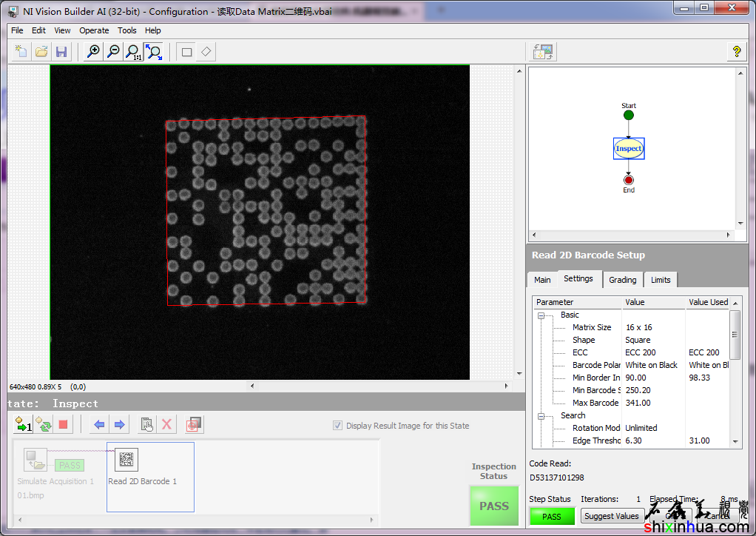
Task: Select the Zoom 1:1 tool
Action: pyautogui.click(x=133, y=52)
